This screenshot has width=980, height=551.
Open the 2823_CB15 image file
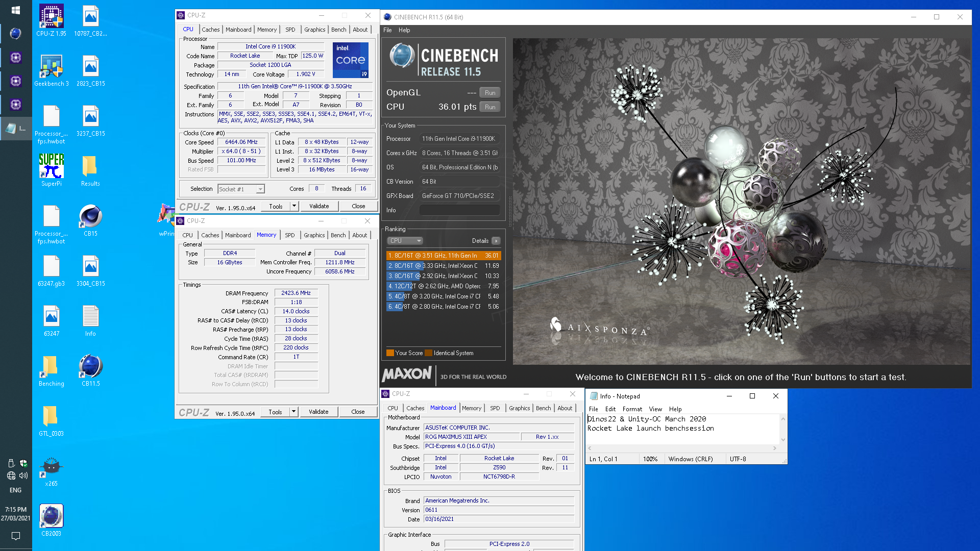click(x=90, y=70)
